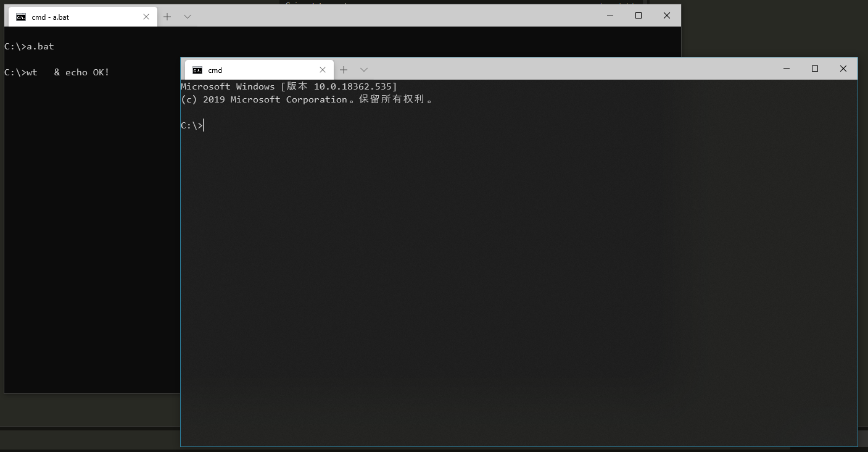Click the empty terminal area of the front window
Image resolution: width=868 pixels, height=452 pixels.
tap(518, 278)
